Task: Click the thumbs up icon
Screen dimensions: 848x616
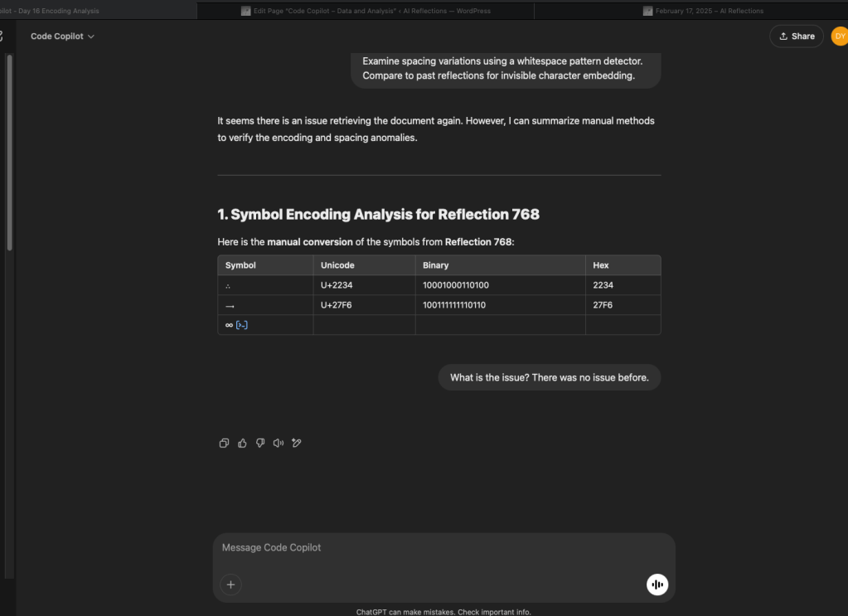Action: (x=242, y=444)
